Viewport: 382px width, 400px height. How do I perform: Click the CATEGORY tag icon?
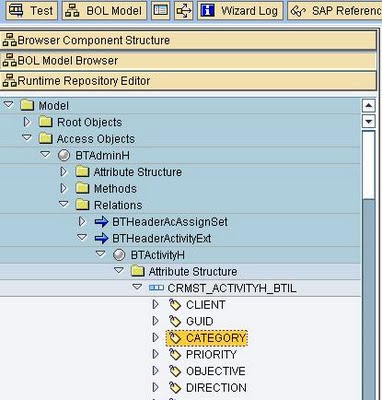coord(175,338)
